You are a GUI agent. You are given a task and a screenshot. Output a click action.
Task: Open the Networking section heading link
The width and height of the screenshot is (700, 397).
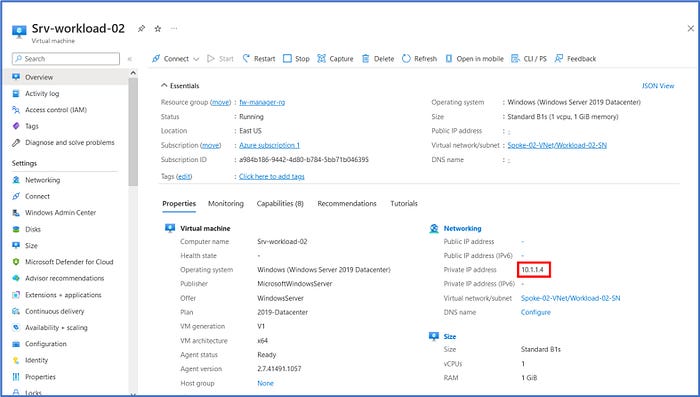462,228
